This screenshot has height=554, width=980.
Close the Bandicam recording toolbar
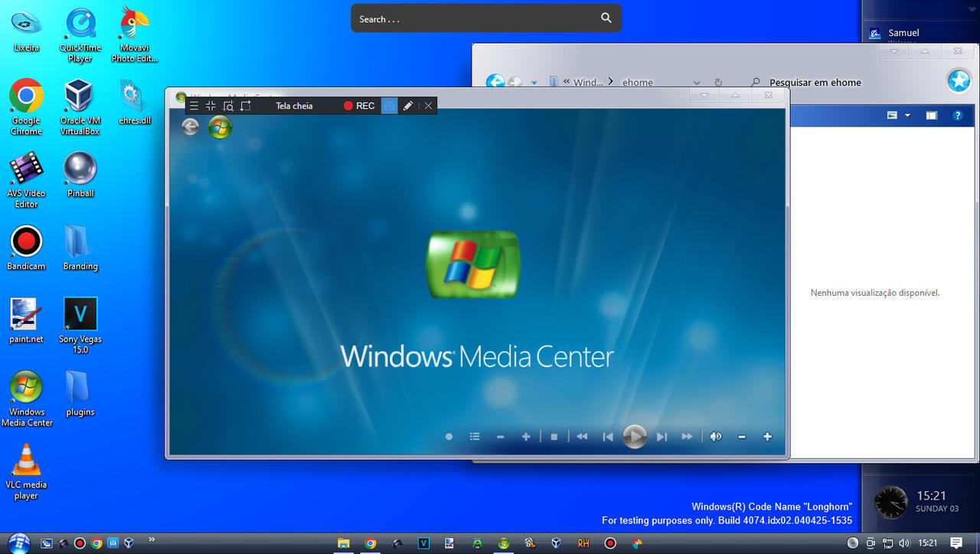429,106
